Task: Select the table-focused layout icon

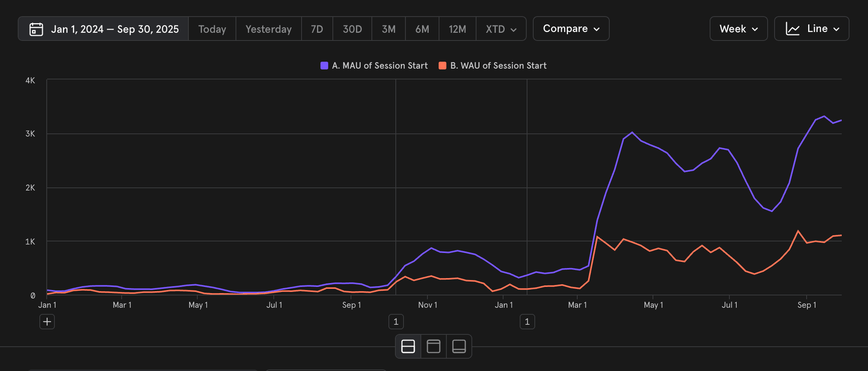Action: pos(459,346)
